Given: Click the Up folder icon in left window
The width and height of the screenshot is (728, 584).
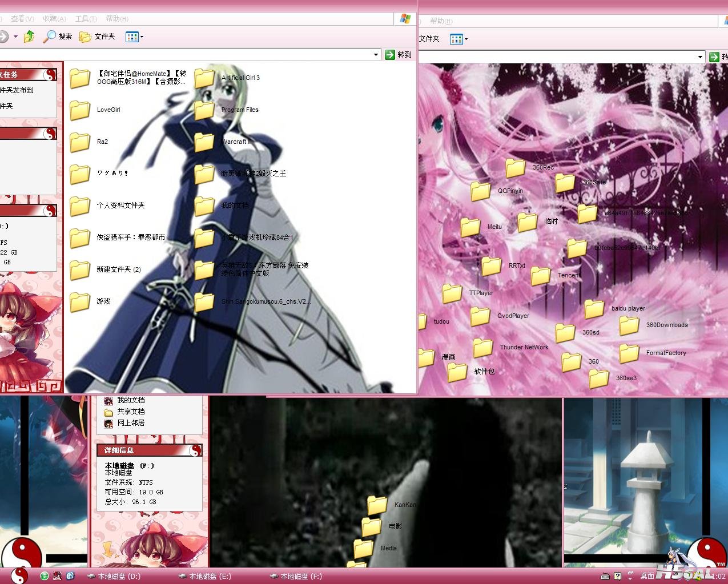Looking at the screenshot, I should 29,37.
